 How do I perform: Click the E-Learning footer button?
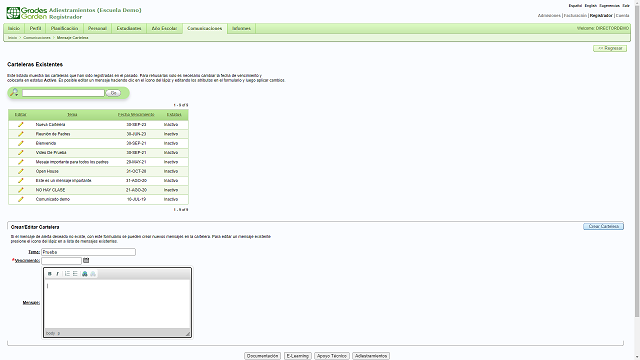(298, 356)
